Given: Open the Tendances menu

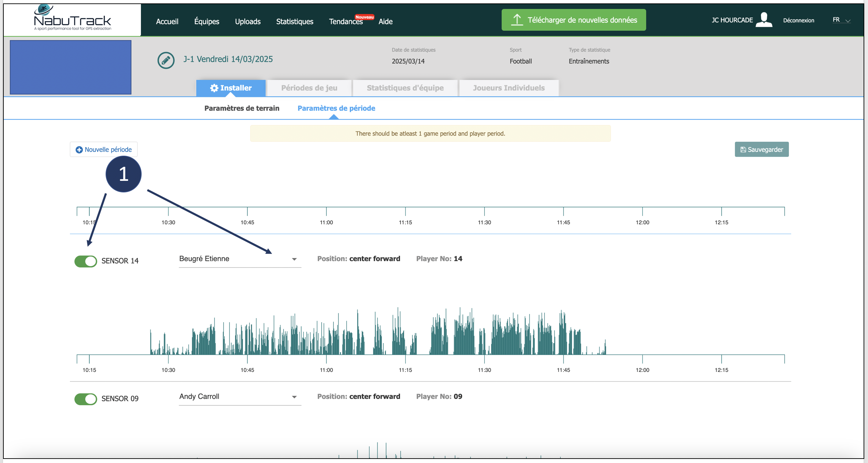Looking at the screenshot, I should coord(346,22).
